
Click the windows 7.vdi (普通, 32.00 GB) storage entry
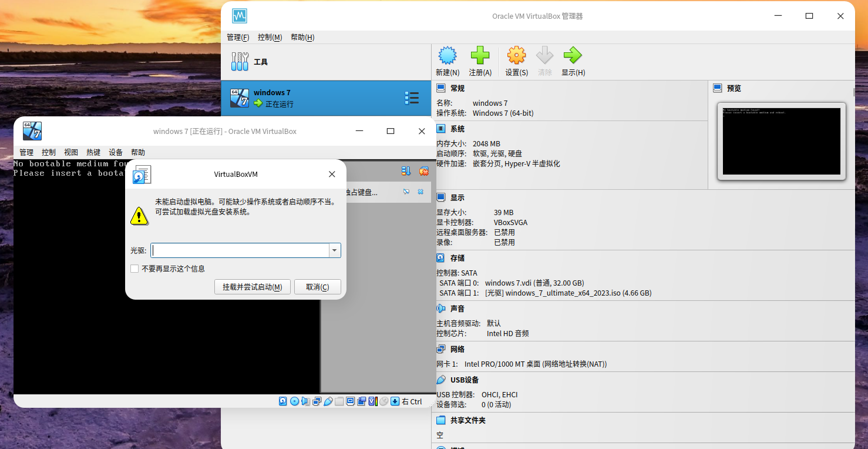[x=534, y=283]
